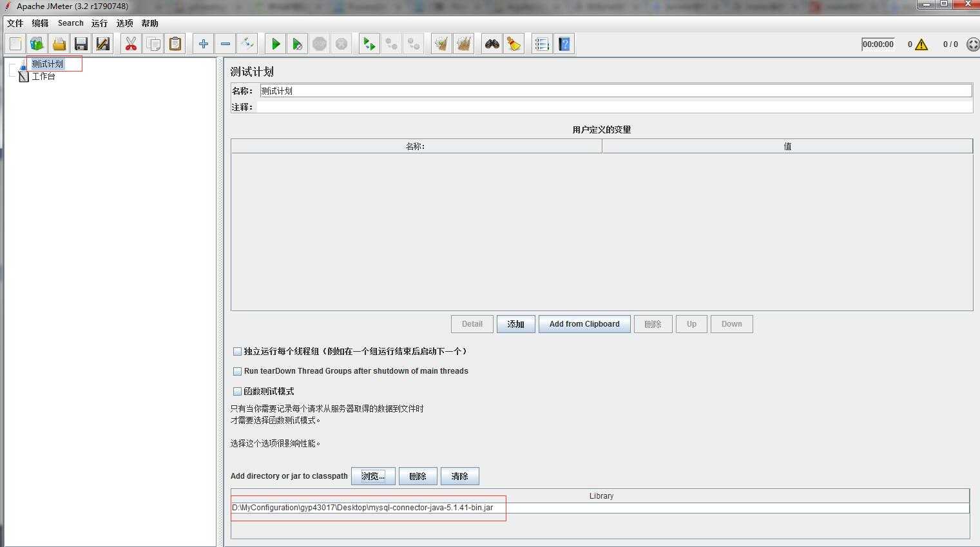This screenshot has height=547, width=980.
Task: Open the Function Helper dialog icon
Action: [542, 44]
